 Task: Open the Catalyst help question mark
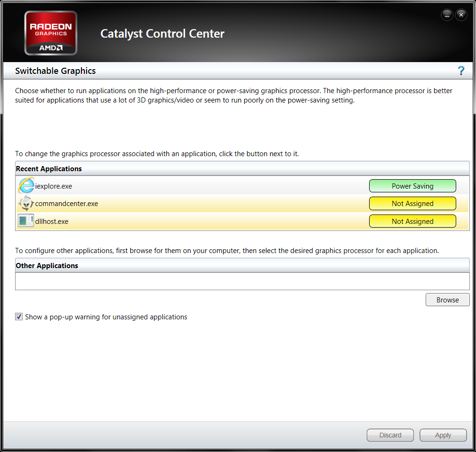(x=461, y=71)
